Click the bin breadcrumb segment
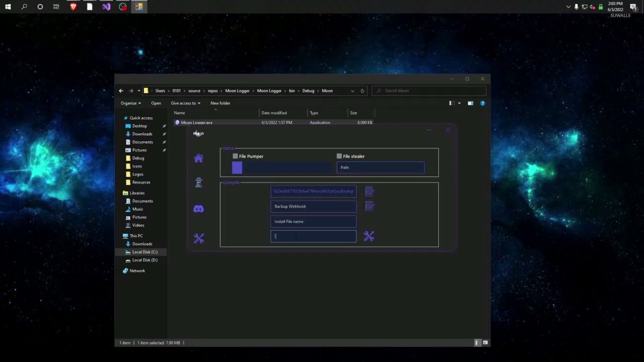The width and height of the screenshot is (644, 362). pyautogui.click(x=292, y=91)
